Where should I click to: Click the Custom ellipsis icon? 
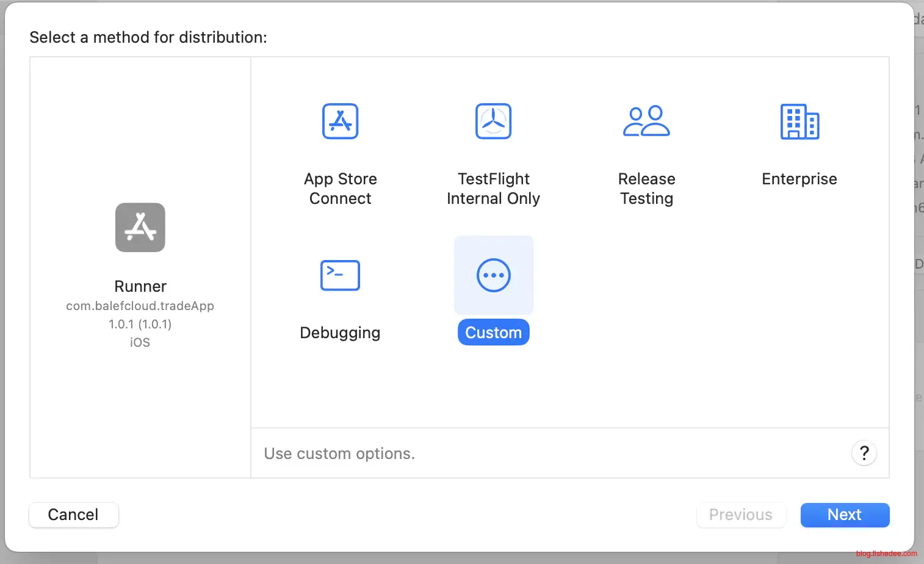(x=493, y=275)
